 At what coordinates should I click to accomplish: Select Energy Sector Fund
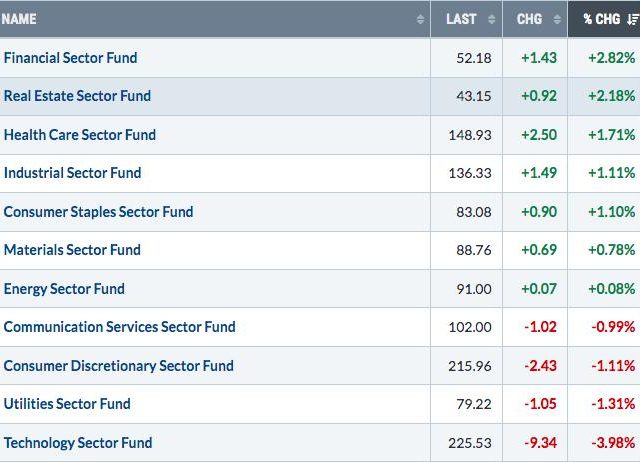64,289
